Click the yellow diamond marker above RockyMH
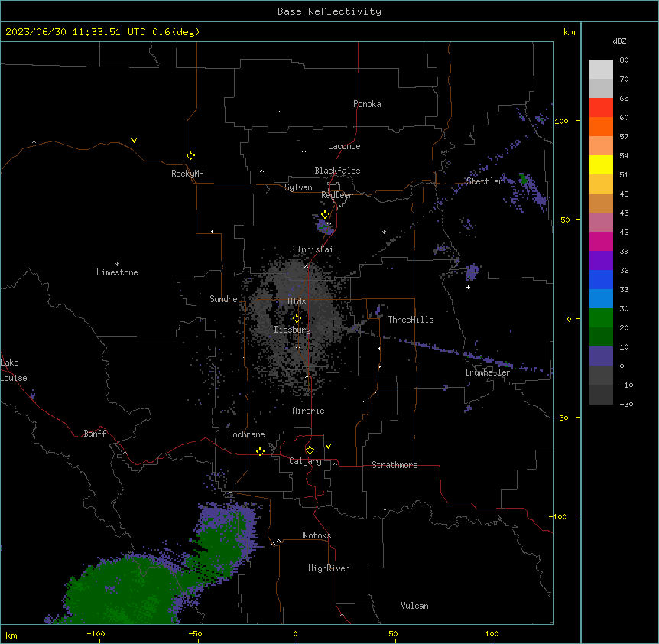 click(190, 156)
